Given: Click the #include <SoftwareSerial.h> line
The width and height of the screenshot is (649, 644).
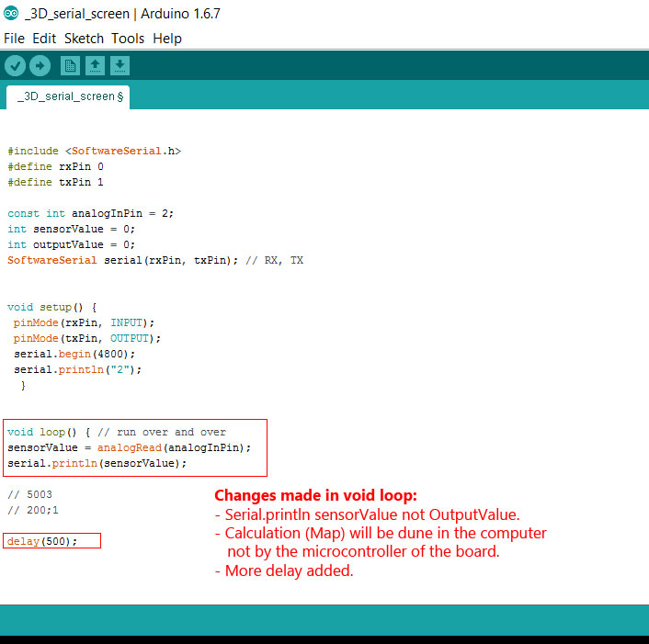Looking at the screenshot, I should point(95,151).
